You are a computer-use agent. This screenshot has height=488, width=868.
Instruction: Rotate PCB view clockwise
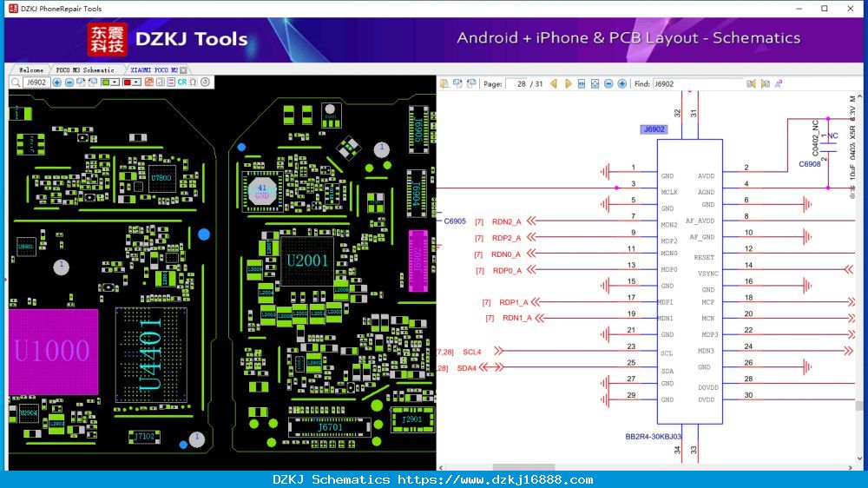(81, 82)
